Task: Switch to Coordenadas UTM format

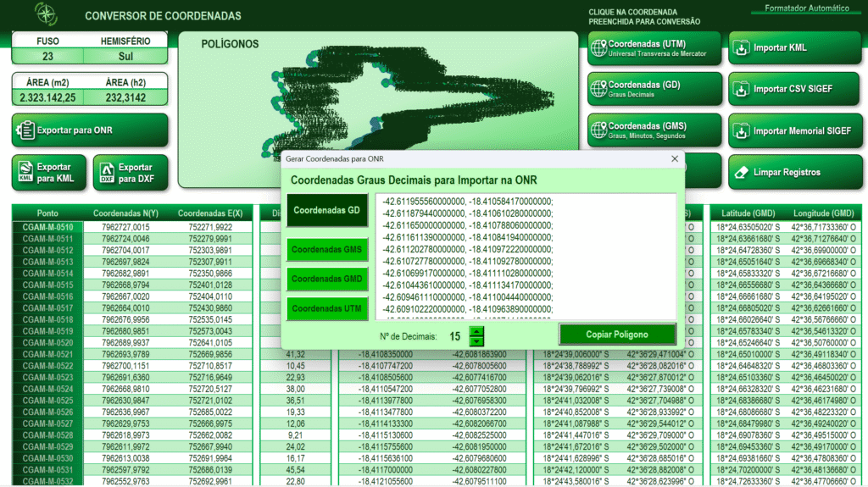Action: click(328, 309)
